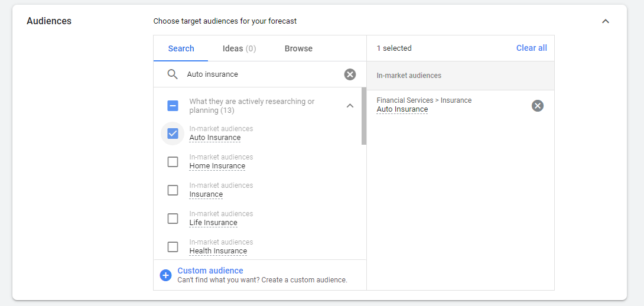Collapse the actively researching or planning group
Viewport: 644px width, 306px height.
(350, 106)
